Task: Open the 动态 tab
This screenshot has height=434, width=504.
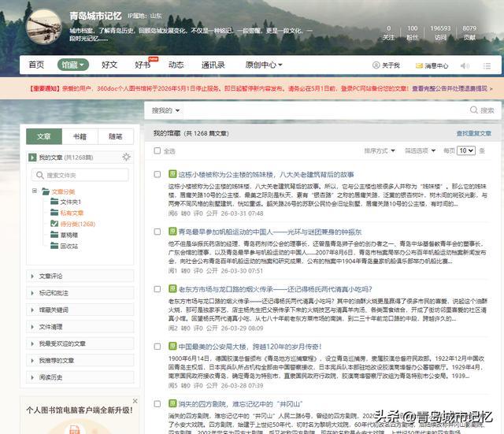Action: [x=176, y=65]
